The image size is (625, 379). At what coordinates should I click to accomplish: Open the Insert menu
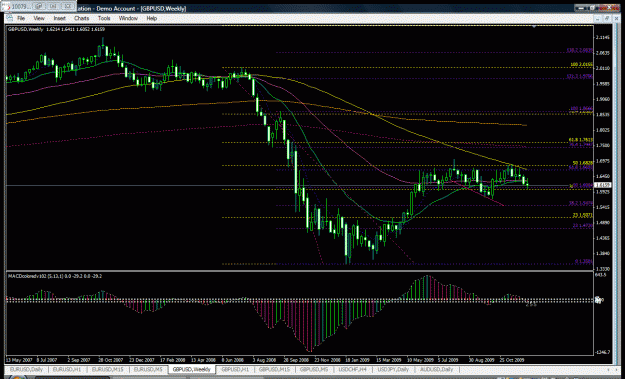click(59, 18)
